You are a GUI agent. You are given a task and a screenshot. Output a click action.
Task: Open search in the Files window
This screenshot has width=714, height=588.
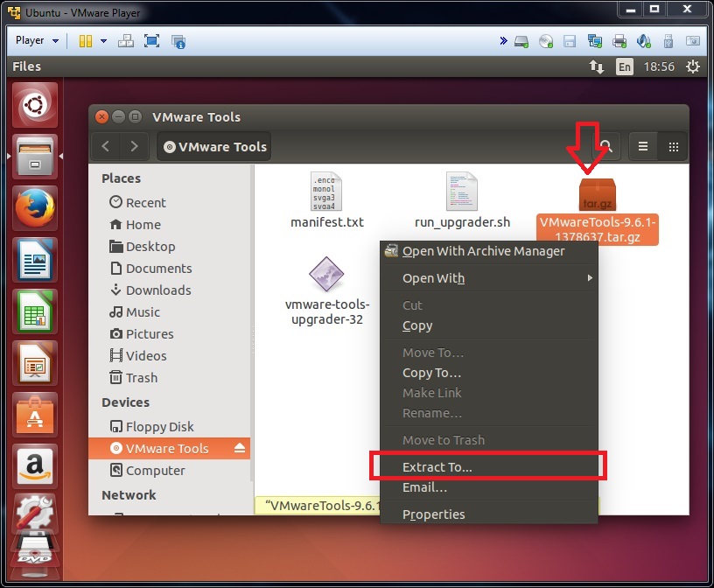(606, 147)
